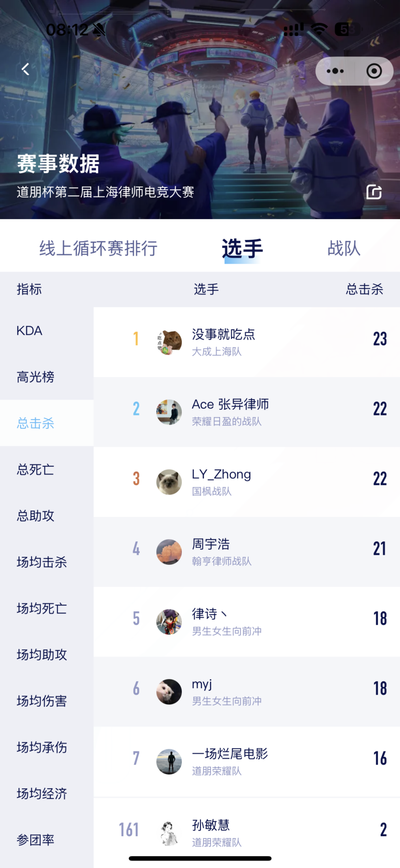Viewport: 400px width, 868px height.
Task: Choose 场均经济 in the metric list
Action: tap(42, 794)
